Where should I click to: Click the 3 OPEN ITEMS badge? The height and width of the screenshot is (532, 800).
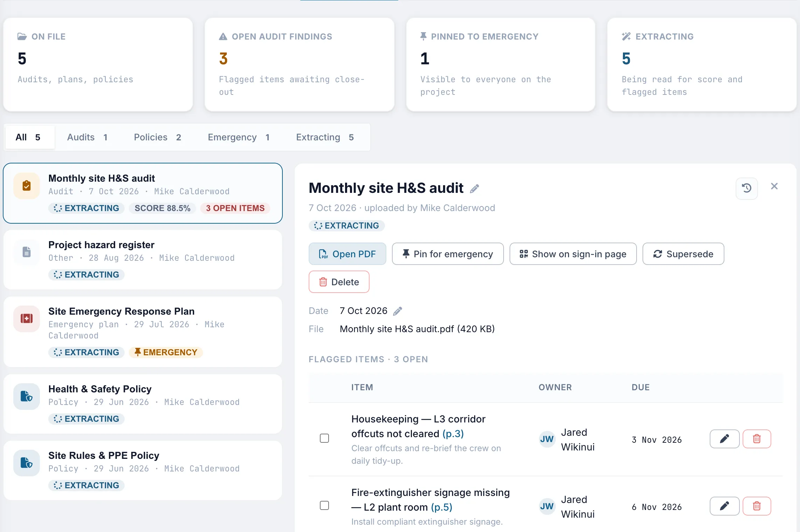(235, 208)
